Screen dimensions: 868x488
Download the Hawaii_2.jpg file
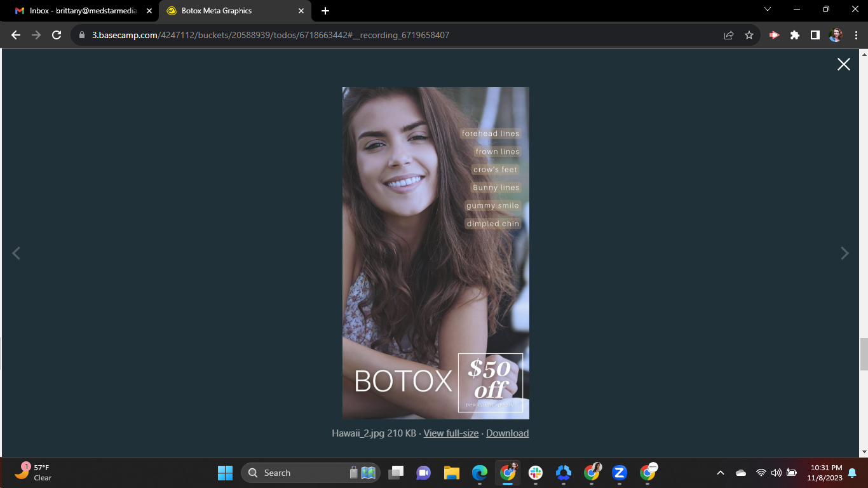(507, 433)
